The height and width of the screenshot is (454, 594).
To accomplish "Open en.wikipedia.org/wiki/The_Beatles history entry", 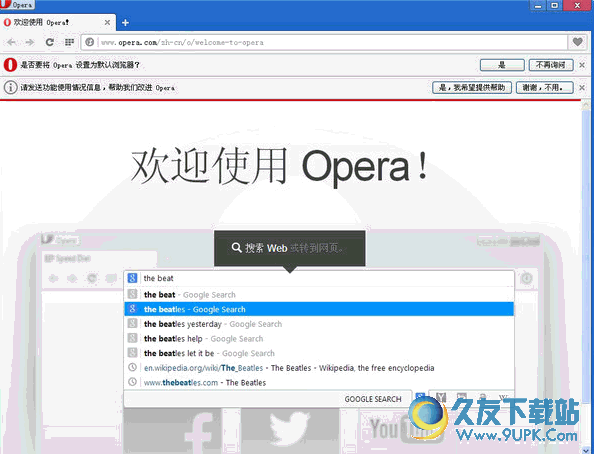I will [x=319, y=368].
